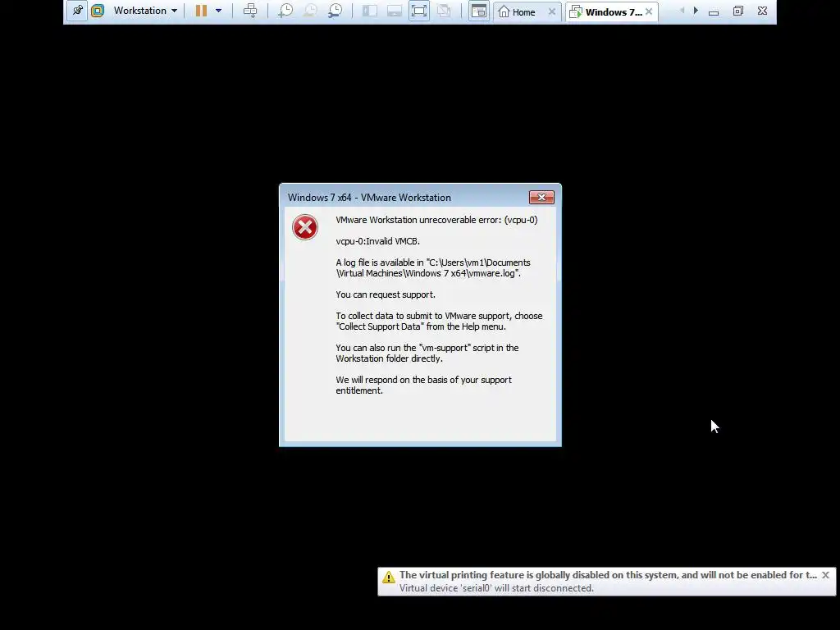Restore down the VMware window
This screenshot has height=630, width=840.
738,11
